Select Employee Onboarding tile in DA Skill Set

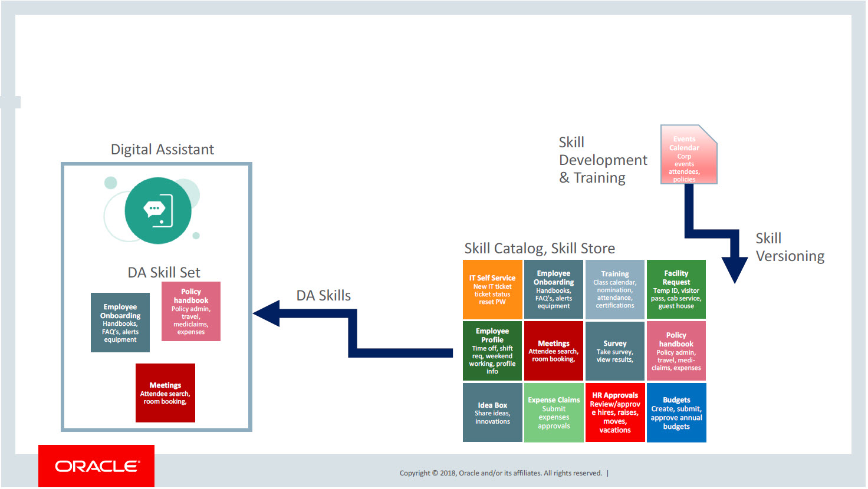(x=120, y=322)
